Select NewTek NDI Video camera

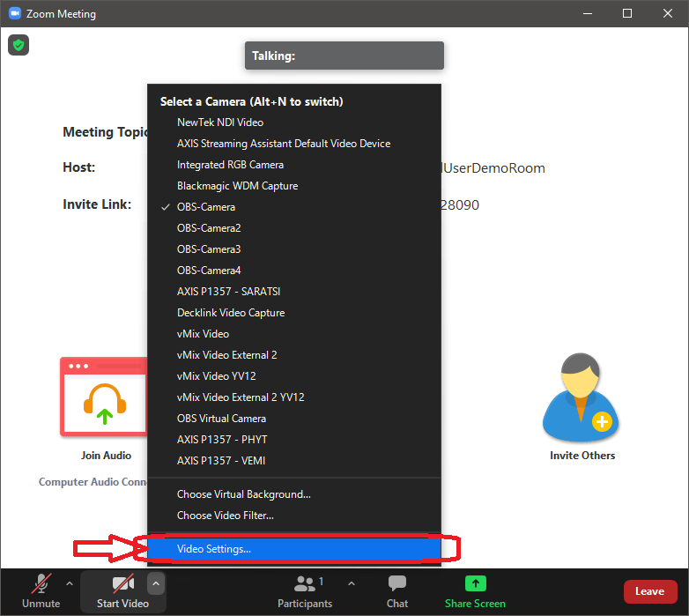[x=294, y=122]
